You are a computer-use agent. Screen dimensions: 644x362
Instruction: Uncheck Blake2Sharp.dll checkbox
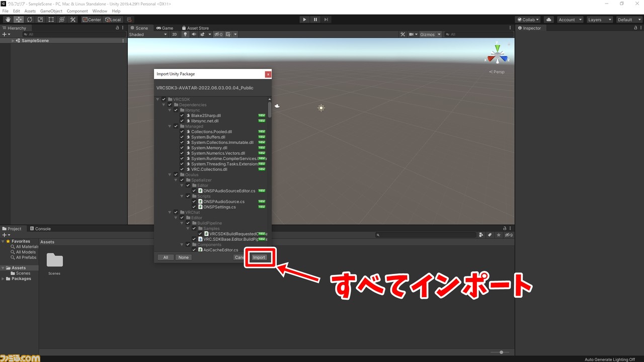coord(182,116)
